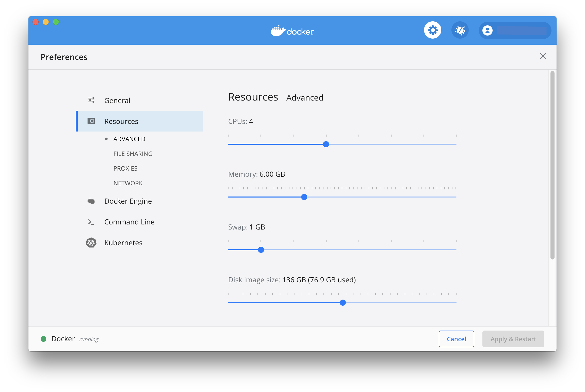This screenshot has width=585, height=392.
Task: Open Docker Engine via its engine icon
Action: [x=91, y=201]
